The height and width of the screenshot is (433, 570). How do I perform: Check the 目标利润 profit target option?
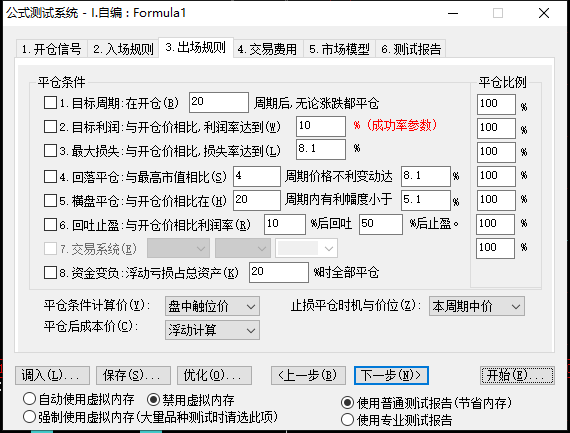(50, 127)
